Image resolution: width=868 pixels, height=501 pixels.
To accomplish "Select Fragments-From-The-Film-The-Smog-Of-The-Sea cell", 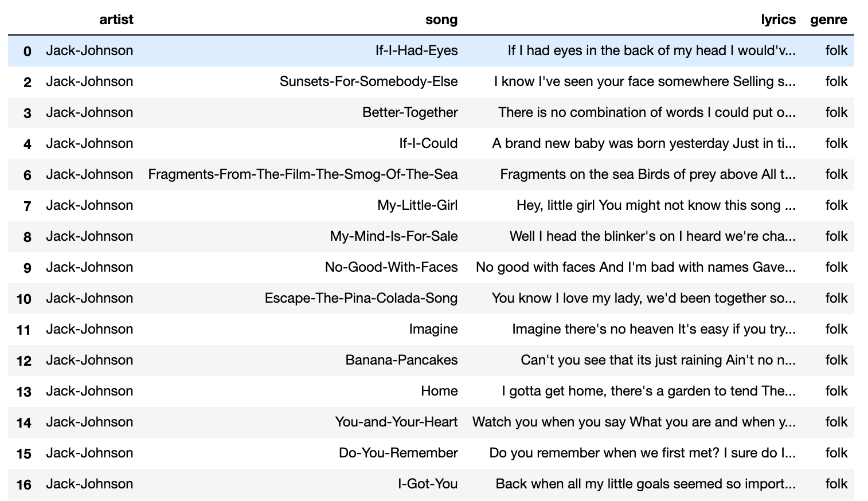I will pos(303,174).
